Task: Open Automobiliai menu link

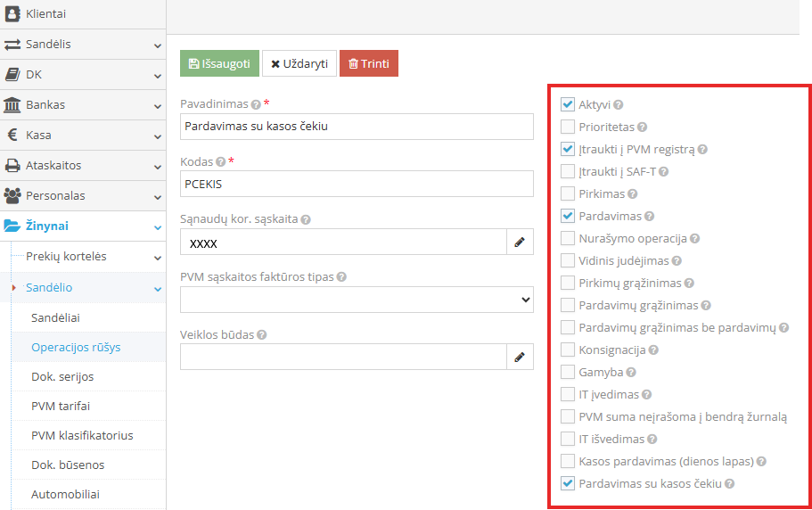Action: [65, 495]
